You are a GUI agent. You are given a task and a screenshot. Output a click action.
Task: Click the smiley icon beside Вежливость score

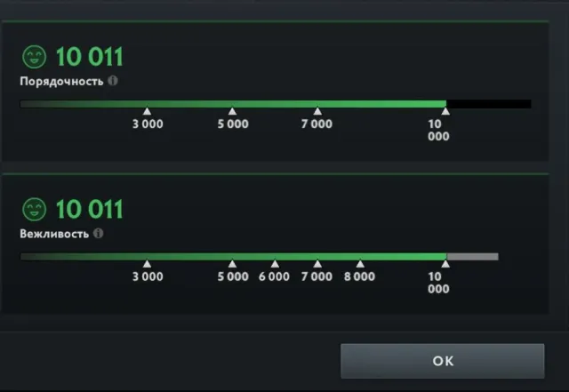pos(35,210)
